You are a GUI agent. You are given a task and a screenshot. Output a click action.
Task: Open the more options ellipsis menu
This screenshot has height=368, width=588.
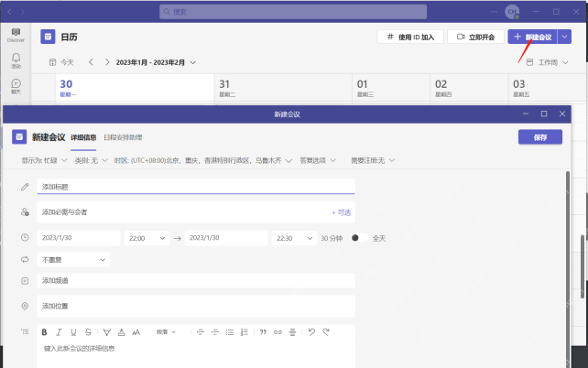pyautogui.click(x=494, y=12)
